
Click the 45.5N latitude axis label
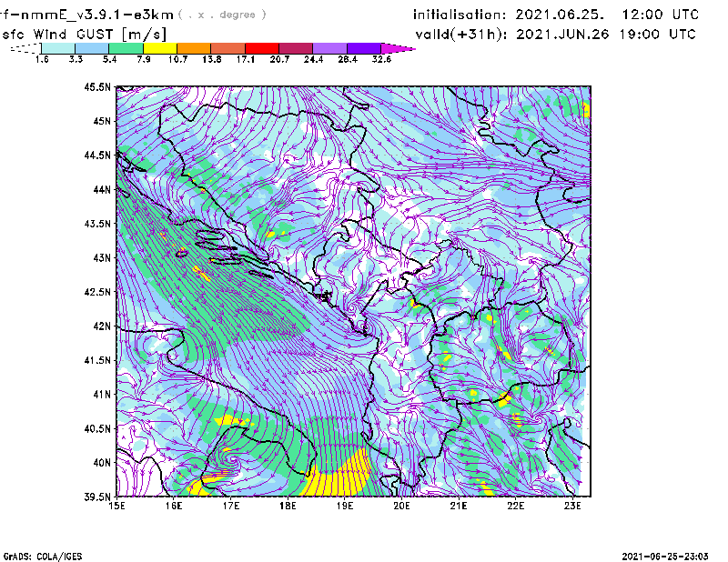(x=97, y=87)
